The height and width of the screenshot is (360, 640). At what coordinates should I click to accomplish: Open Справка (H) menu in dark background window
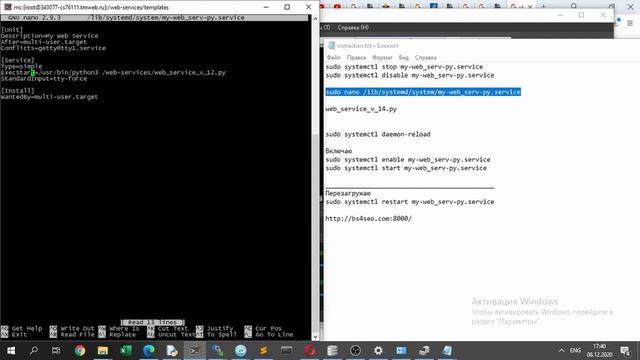click(x=353, y=27)
